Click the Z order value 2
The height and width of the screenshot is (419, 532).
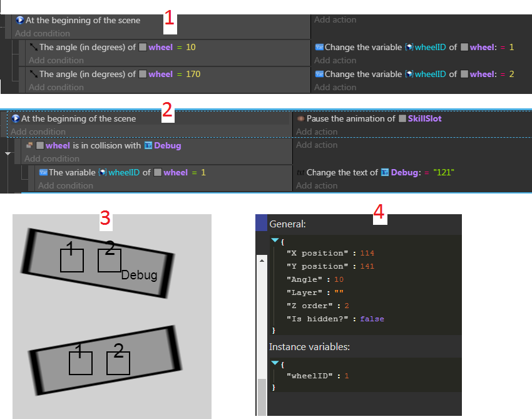tap(347, 306)
